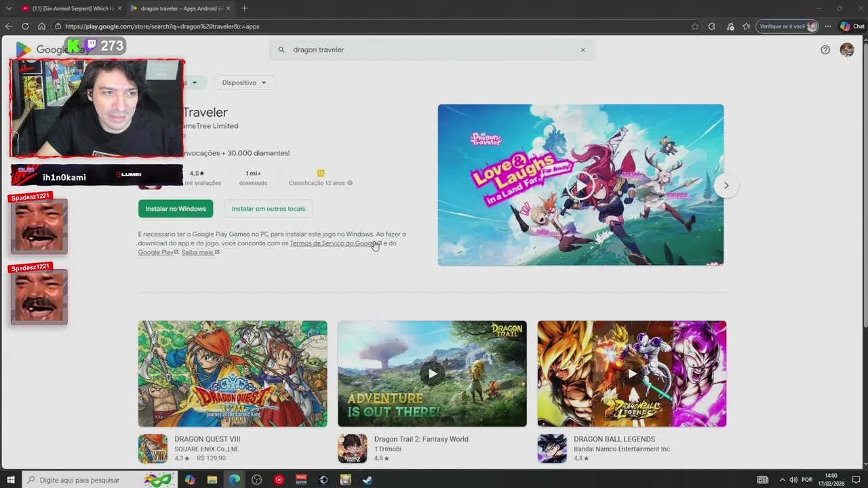Open the volume speaker tray icon
Screen dimensions: 868x488
(793, 480)
